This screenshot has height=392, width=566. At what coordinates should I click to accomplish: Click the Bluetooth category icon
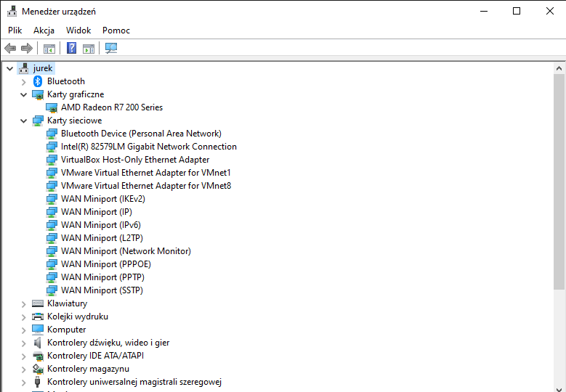click(38, 81)
